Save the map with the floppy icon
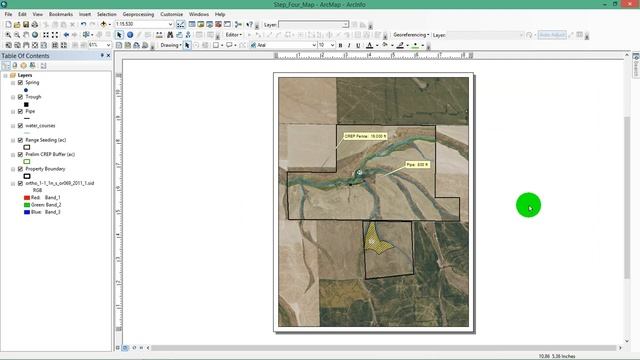 (26, 24)
